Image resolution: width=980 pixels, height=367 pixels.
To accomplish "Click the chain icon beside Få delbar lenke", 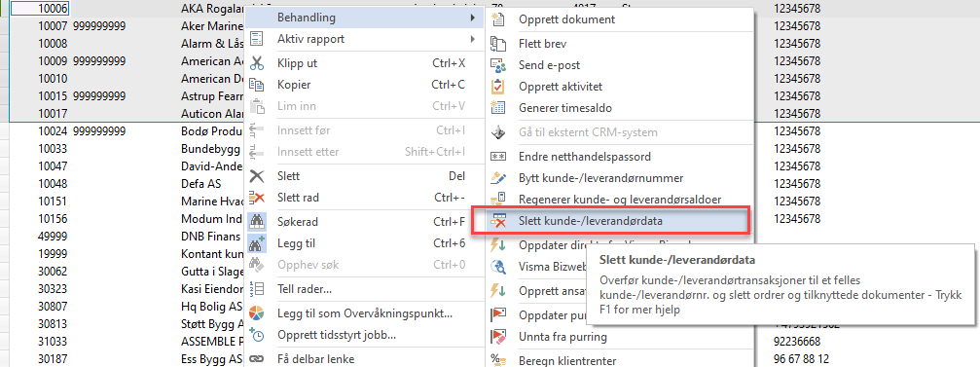I will click(257, 359).
